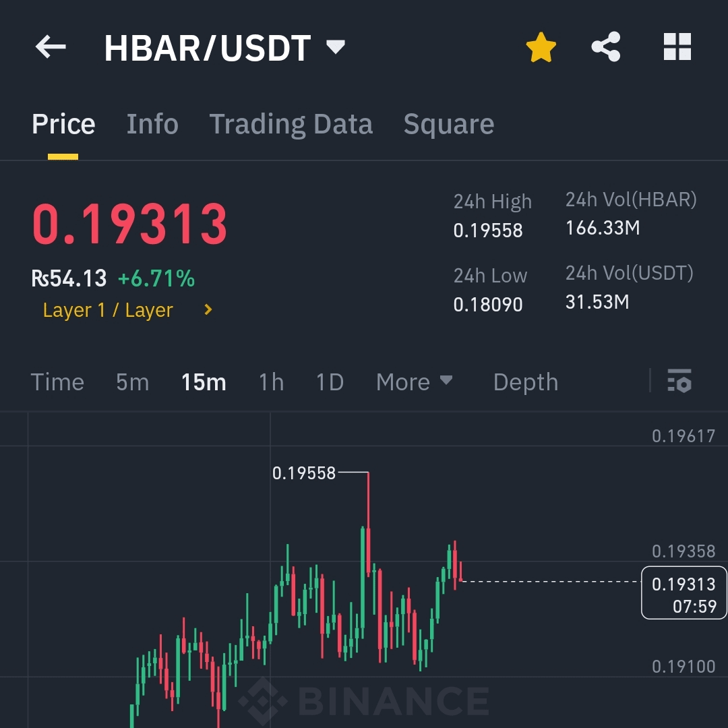Tap the share icon
Screen dimensions: 728x728
605,47
